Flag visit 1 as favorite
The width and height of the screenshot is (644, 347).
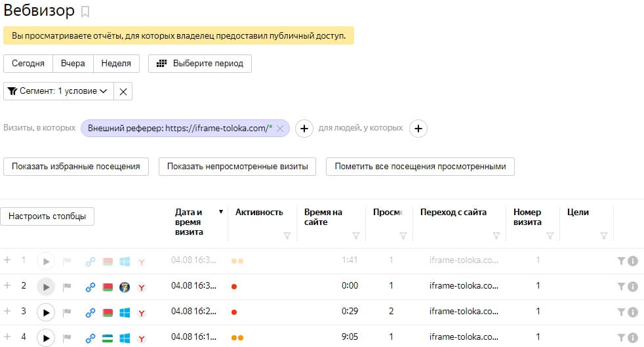coord(67,261)
